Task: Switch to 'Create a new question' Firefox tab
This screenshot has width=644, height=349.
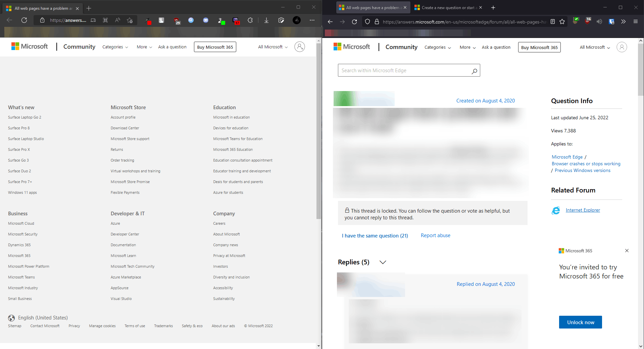Action: [x=448, y=7]
